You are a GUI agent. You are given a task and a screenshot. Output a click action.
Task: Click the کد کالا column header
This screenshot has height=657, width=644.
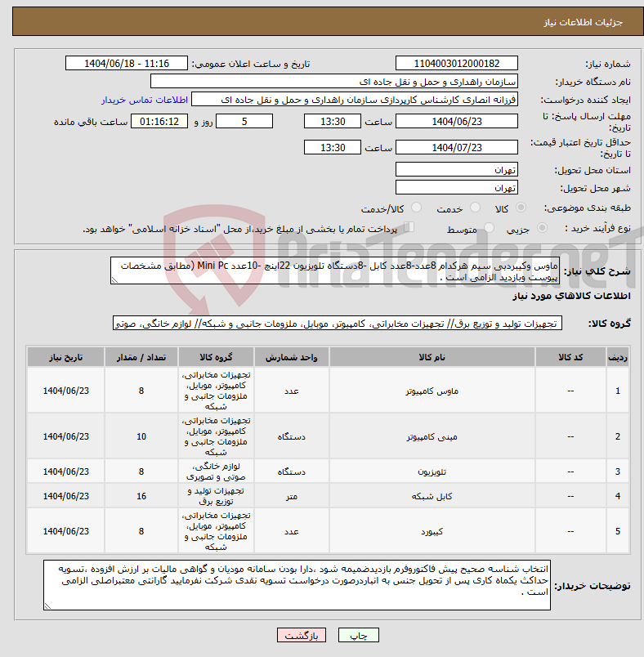570,357
